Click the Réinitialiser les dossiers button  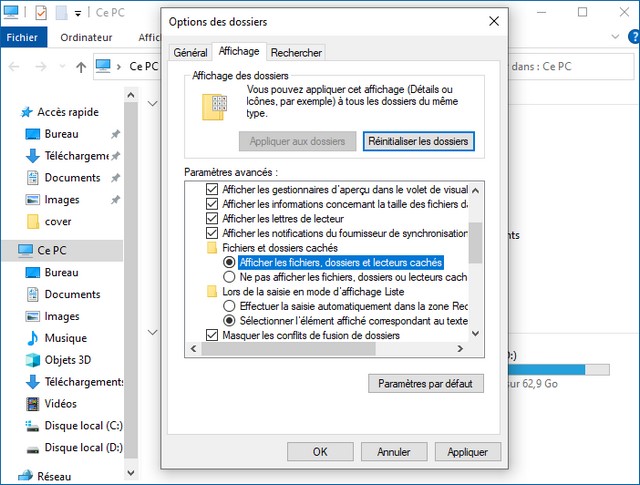418,142
